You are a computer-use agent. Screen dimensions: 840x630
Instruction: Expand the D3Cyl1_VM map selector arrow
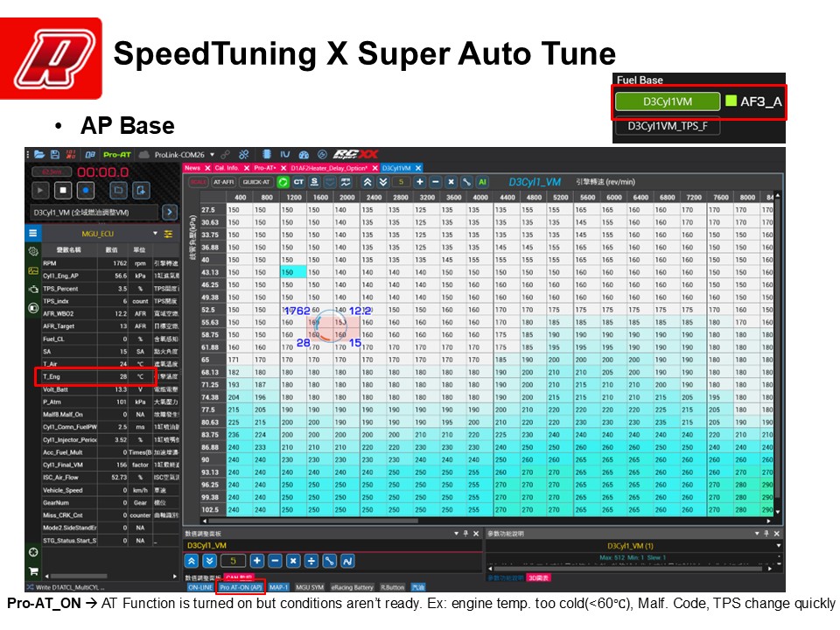pyautogui.click(x=169, y=212)
